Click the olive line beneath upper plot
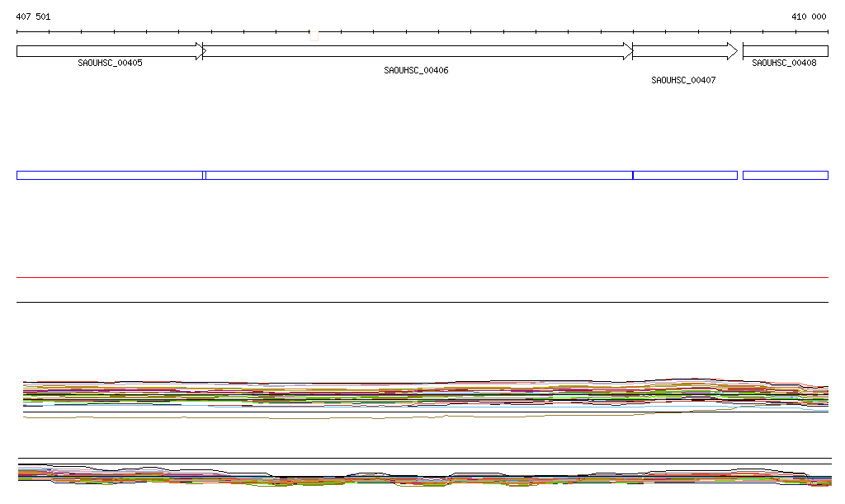Screen dimensions: 845x504 [248, 417]
